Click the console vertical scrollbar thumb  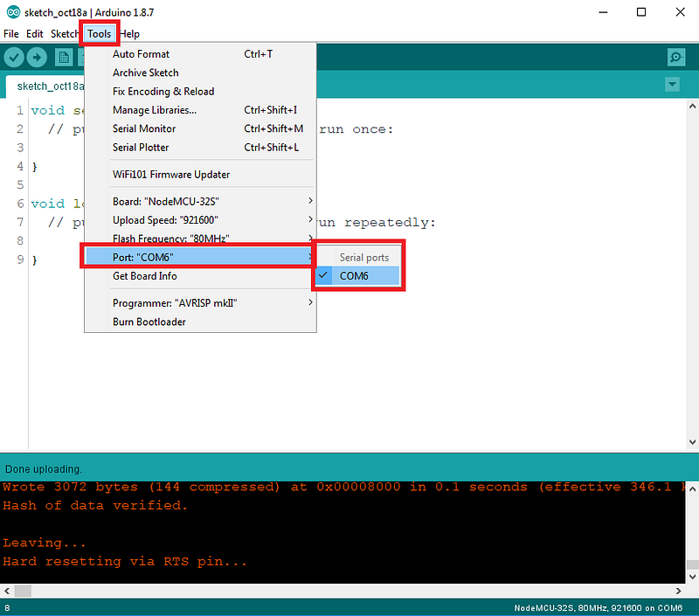pyautogui.click(x=692, y=564)
